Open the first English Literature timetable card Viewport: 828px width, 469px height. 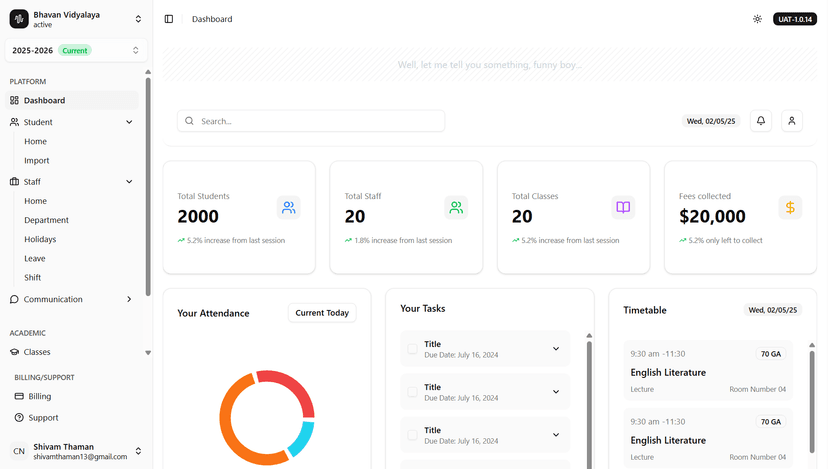708,371
